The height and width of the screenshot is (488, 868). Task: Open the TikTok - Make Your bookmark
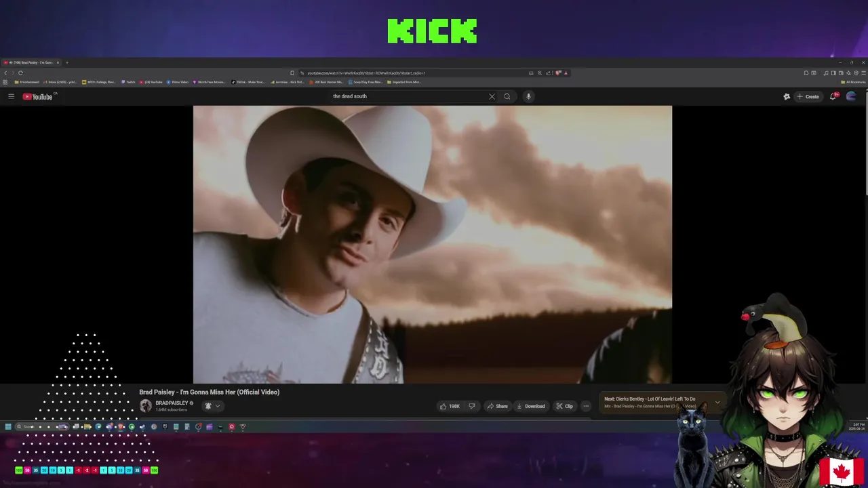coord(248,82)
